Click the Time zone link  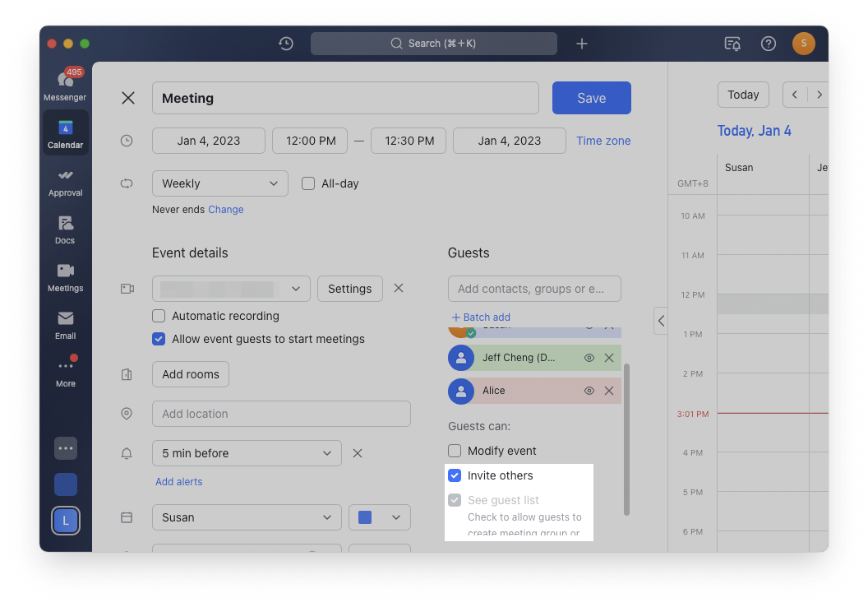pos(603,141)
